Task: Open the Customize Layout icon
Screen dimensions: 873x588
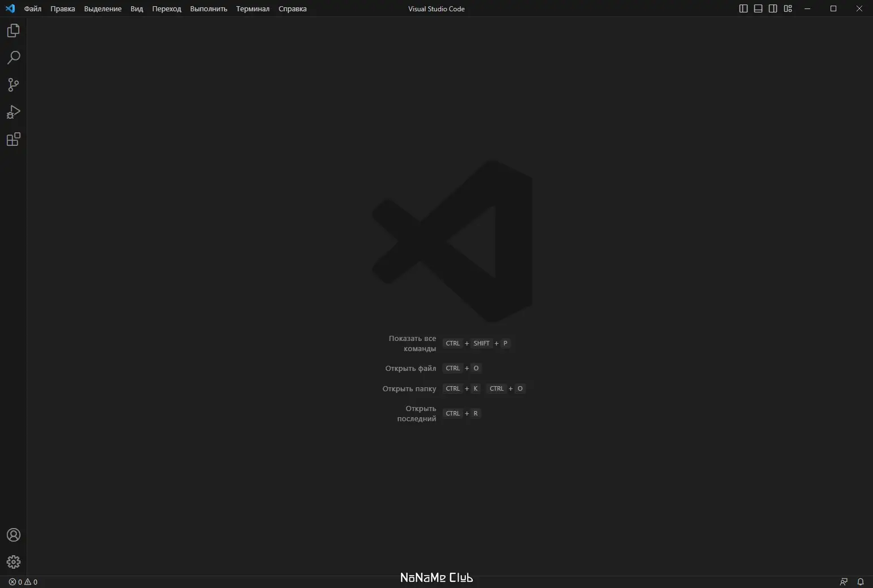Action: tap(788, 8)
